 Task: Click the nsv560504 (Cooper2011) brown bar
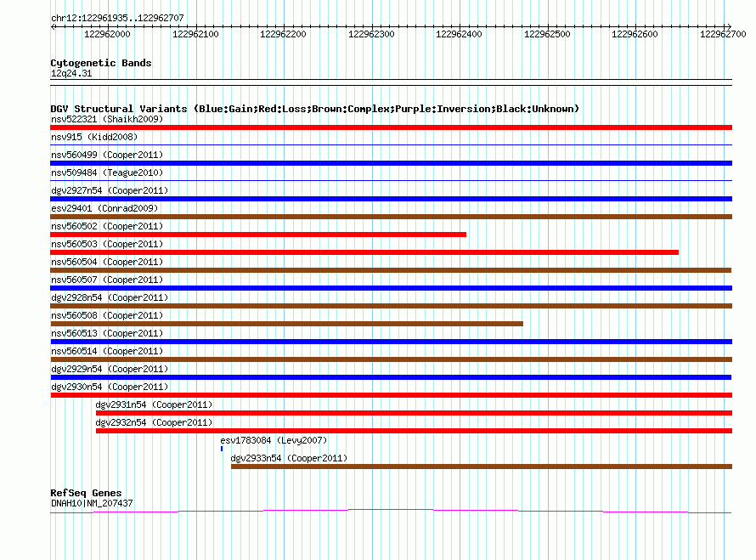391,270
